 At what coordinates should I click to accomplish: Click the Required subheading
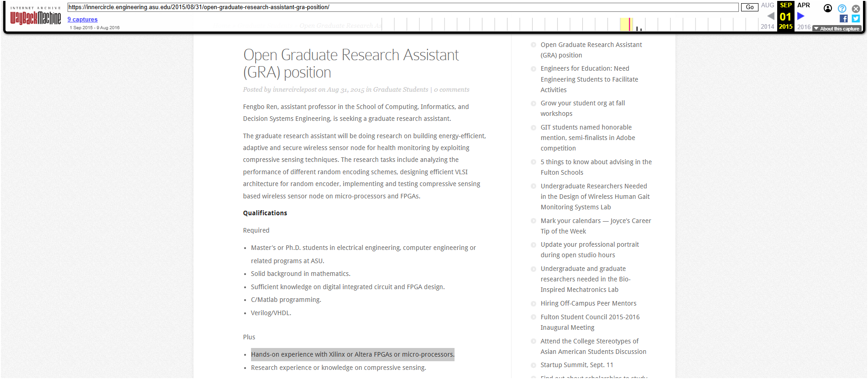pyautogui.click(x=256, y=230)
